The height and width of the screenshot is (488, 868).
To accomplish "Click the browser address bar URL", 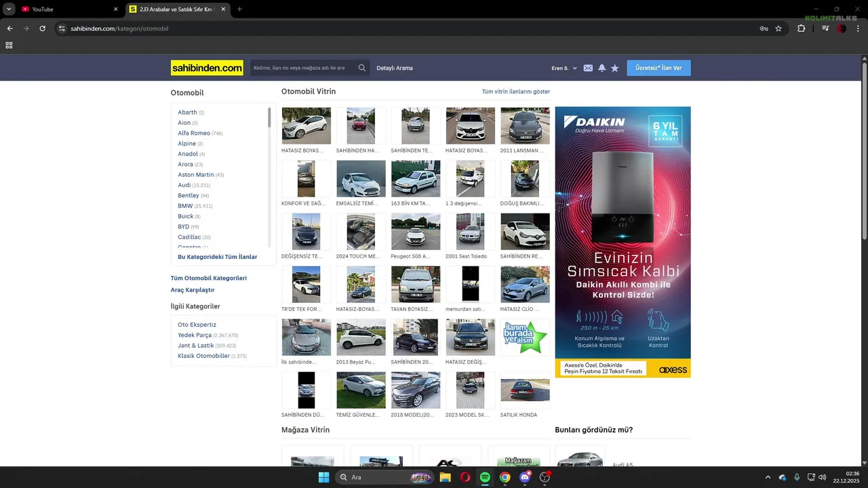I will [x=119, y=28].
